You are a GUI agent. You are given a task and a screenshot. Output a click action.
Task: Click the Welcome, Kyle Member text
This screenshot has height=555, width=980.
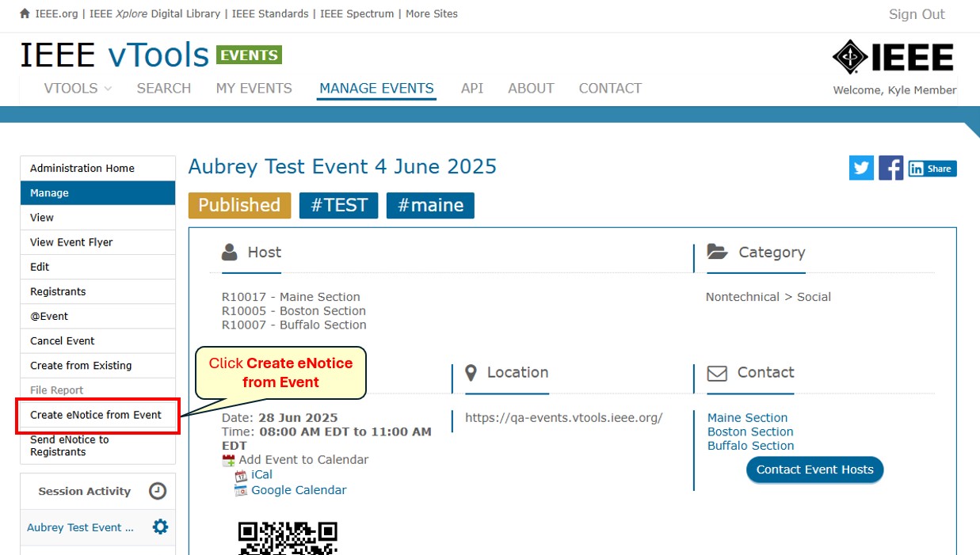(894, 90)
